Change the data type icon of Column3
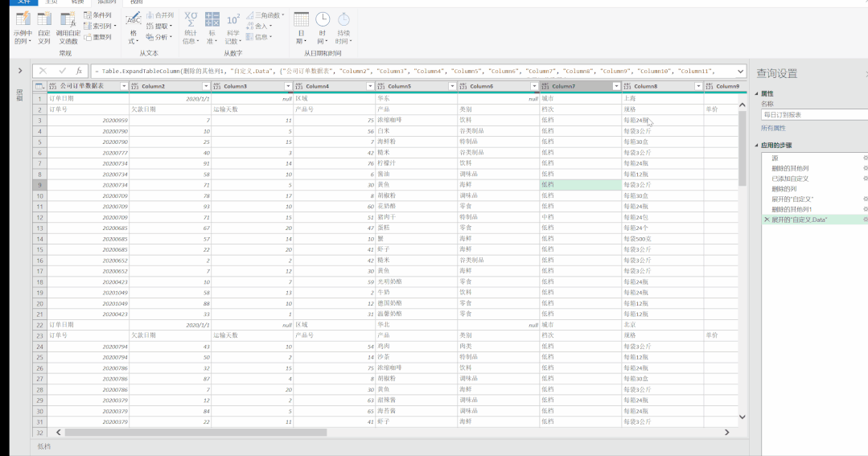The image size is (868, 456). tap(216, 86)
